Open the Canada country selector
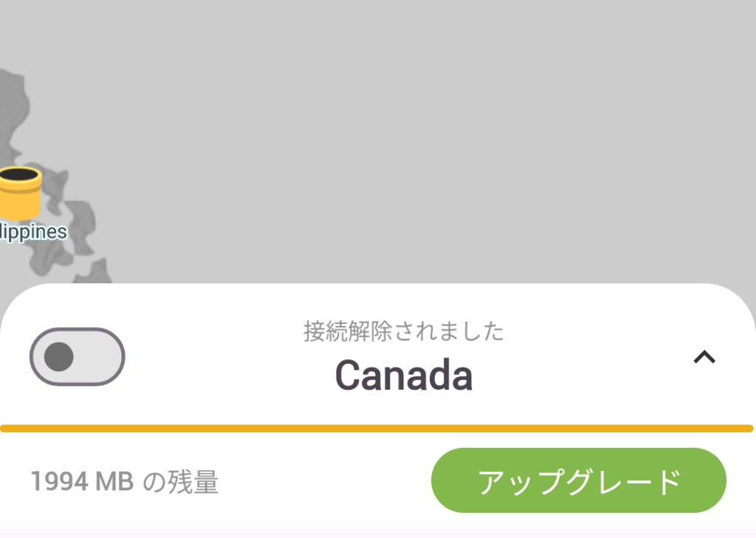 (x=404, y=375)
